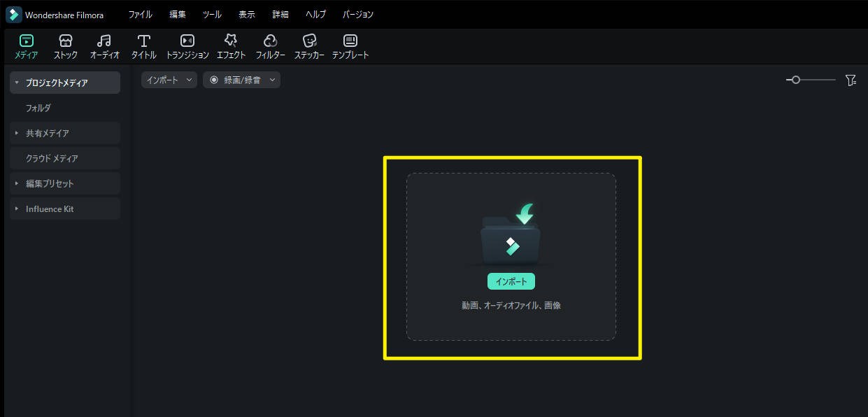This screenshot has width=868, height=417.
Task: Open the ステッカー panel
Action: [309, 45]
